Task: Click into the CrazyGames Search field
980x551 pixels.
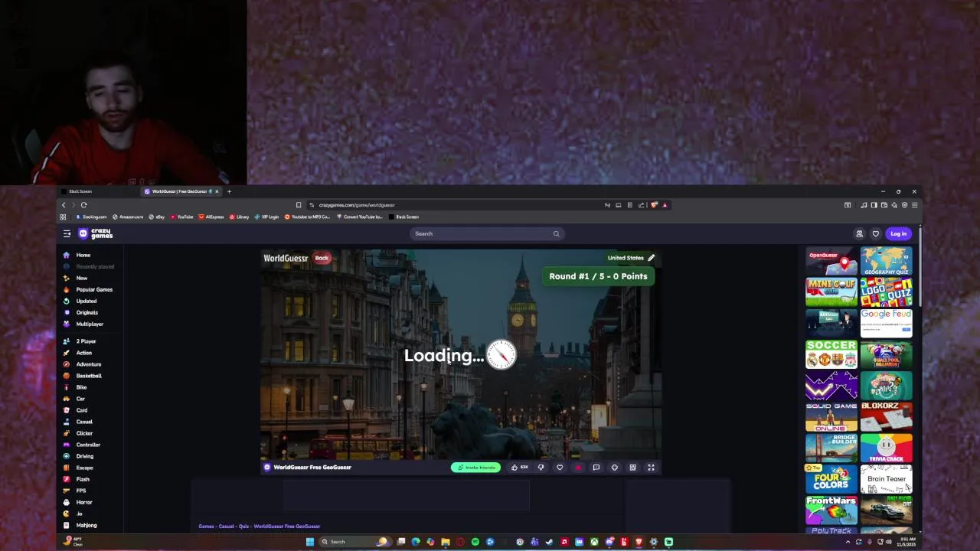Action: click(487, 233)
